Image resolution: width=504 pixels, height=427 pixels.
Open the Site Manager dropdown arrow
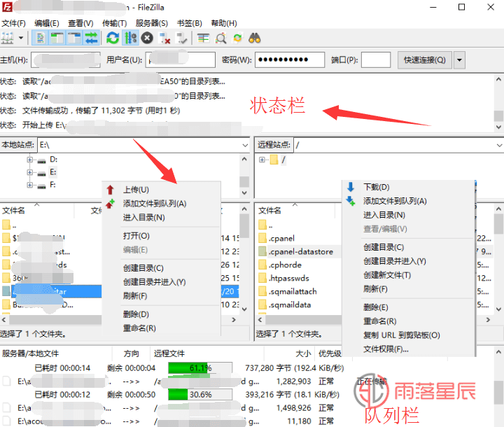pos(21,38)
